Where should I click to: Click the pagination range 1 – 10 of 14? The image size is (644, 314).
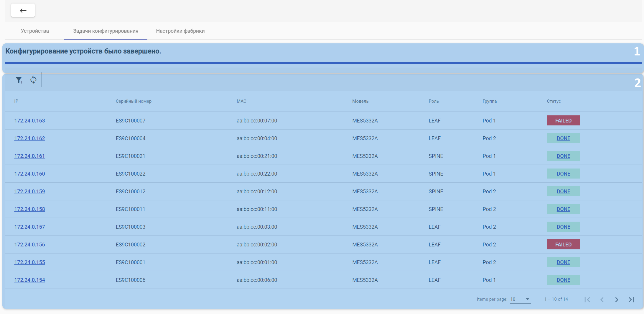click(x=556, y=299)
